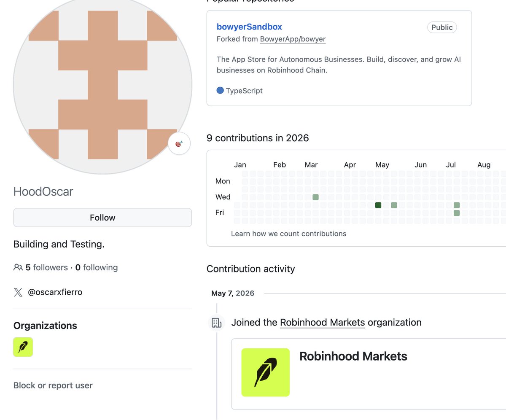Click the Robinhood Markets organization link in activity
The image size is (506, 420).
(322, 323)
